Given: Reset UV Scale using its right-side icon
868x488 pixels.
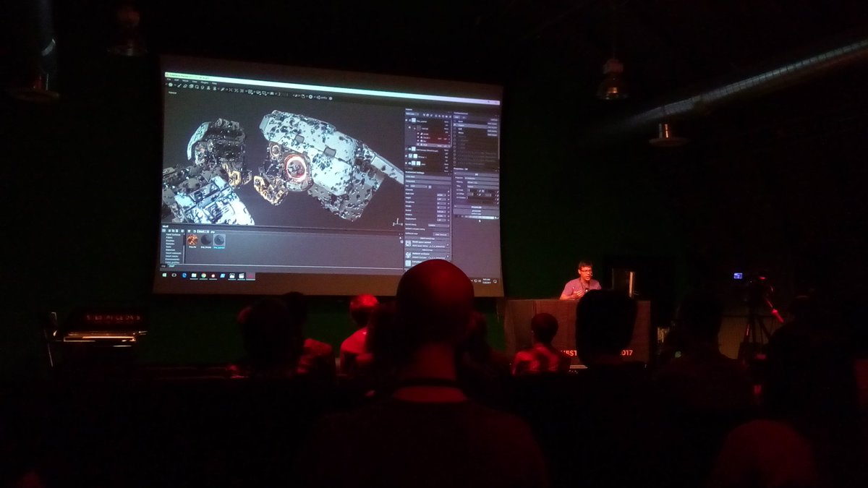Looking at the screenshot, I should (498, 192).
